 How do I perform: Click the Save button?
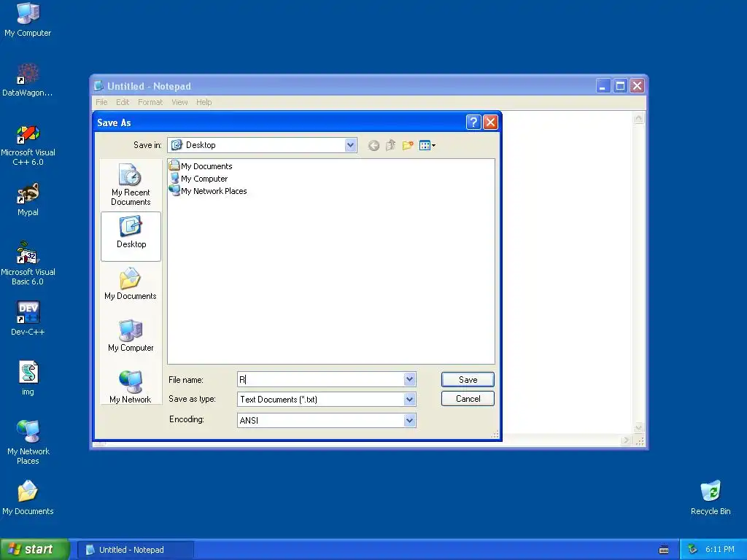tap(468, 379)
